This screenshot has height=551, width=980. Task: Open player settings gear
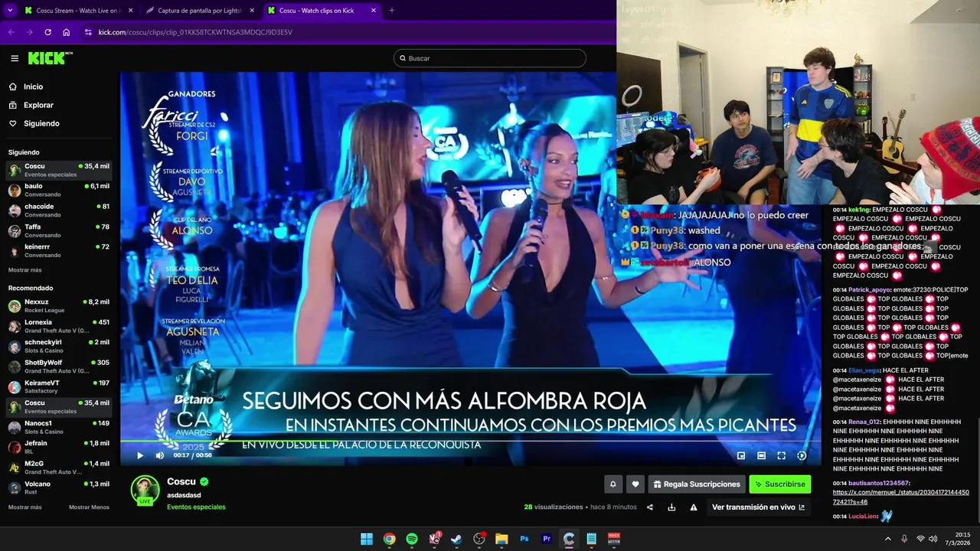pyautogui.click(x=802, y=455)
